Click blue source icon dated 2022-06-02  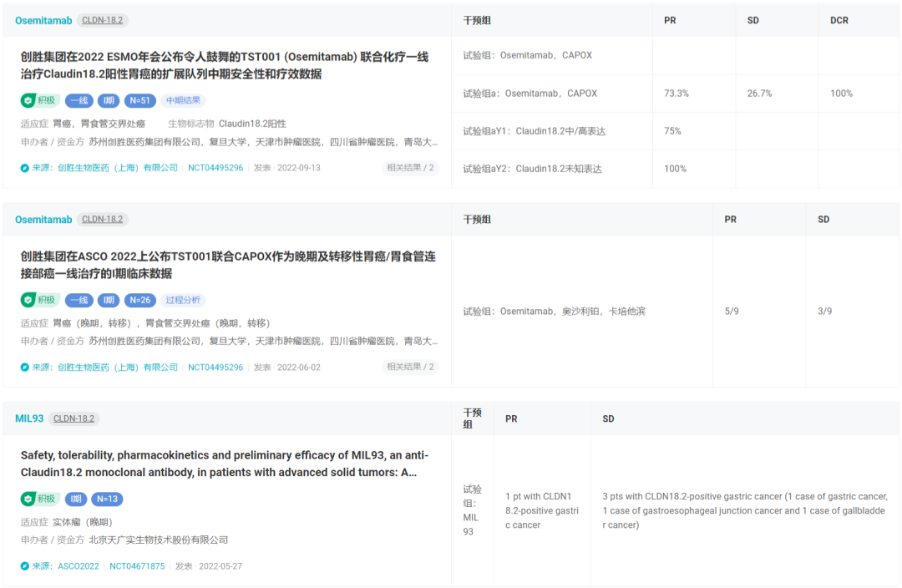click(x=25, y=367)
